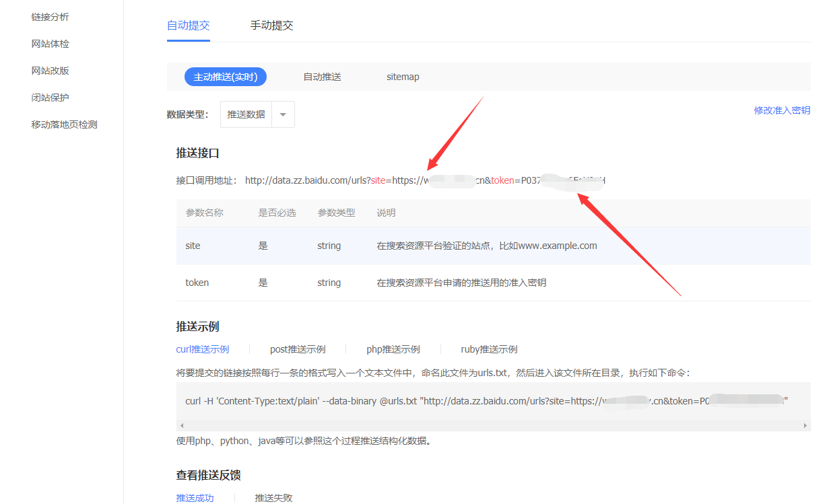Switch to the 自动提交 tab
This screenshot has width=827, height=504.
[x=189, y=26]
